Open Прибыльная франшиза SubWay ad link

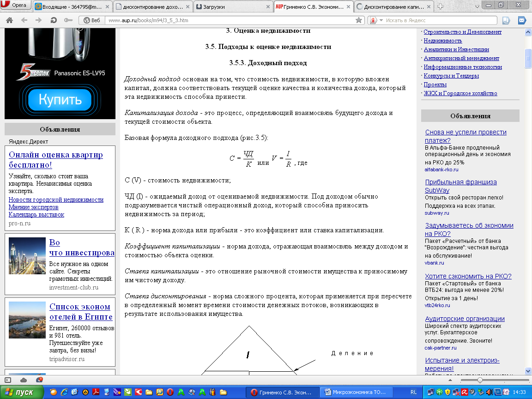(x=461, y=186)
